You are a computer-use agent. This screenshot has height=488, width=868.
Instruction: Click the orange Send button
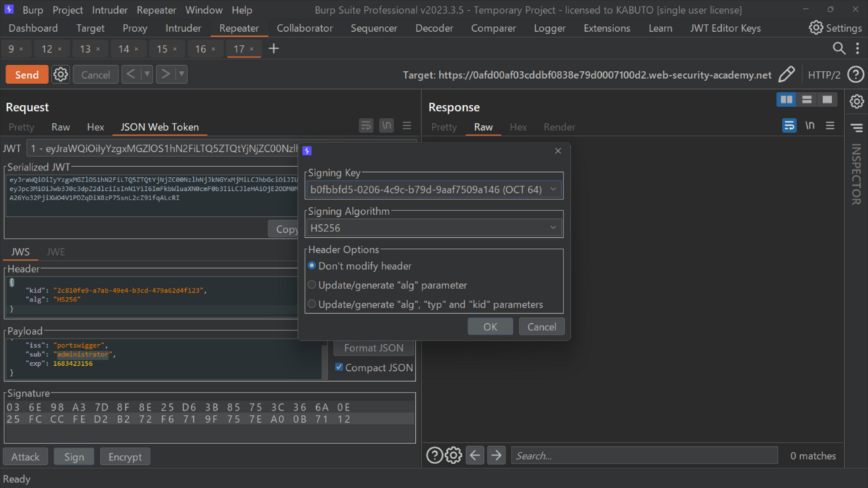27,74
